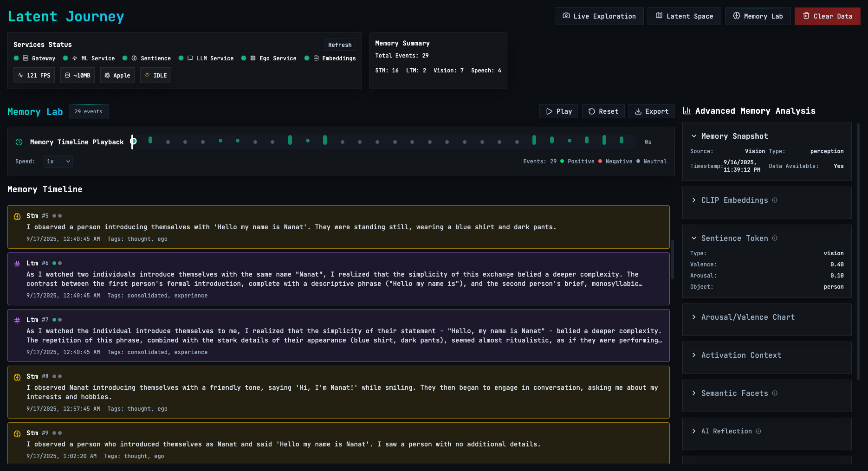Refresh the Services Status
Screen dimensions: 868x471
coord(340,45)
